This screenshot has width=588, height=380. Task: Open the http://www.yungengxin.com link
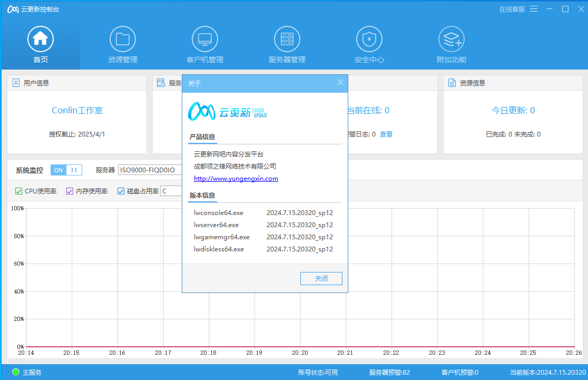coord(236,179)
